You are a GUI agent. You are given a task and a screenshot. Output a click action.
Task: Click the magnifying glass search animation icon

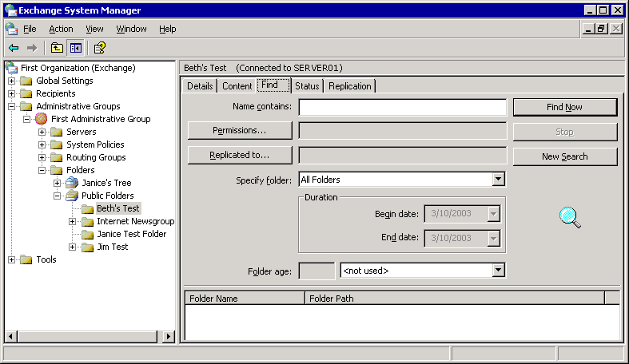(570, 217)
